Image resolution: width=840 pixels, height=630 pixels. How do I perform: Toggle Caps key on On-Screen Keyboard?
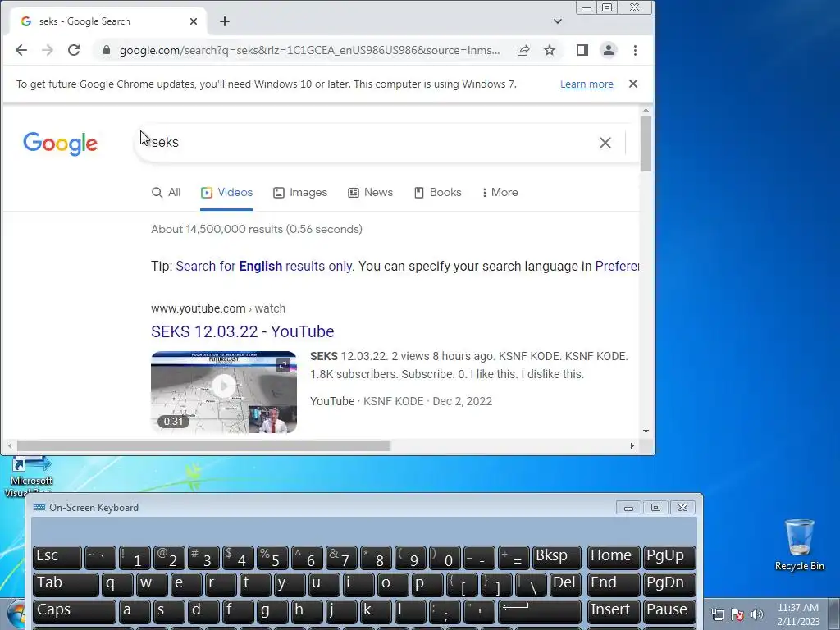[x=75, y=610]
